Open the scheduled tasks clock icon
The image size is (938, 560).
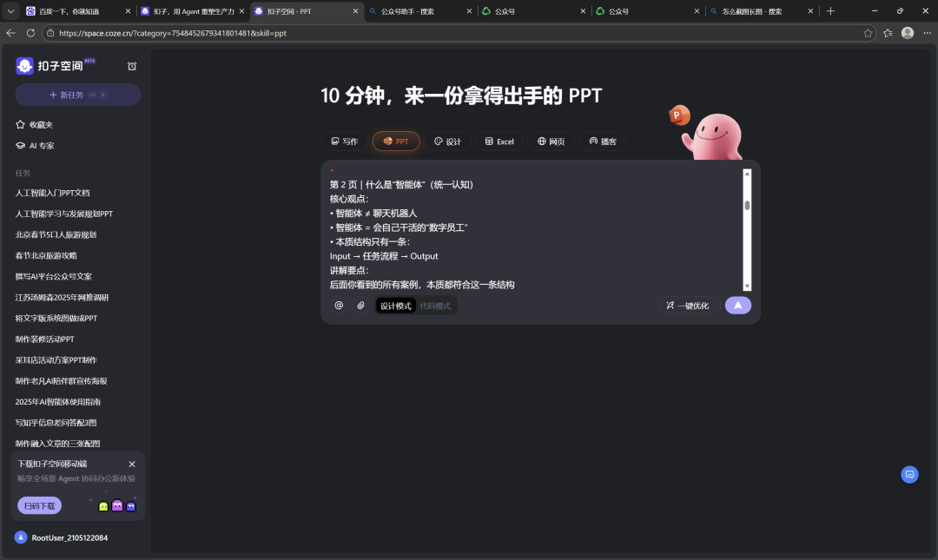(x=132, y=66)
